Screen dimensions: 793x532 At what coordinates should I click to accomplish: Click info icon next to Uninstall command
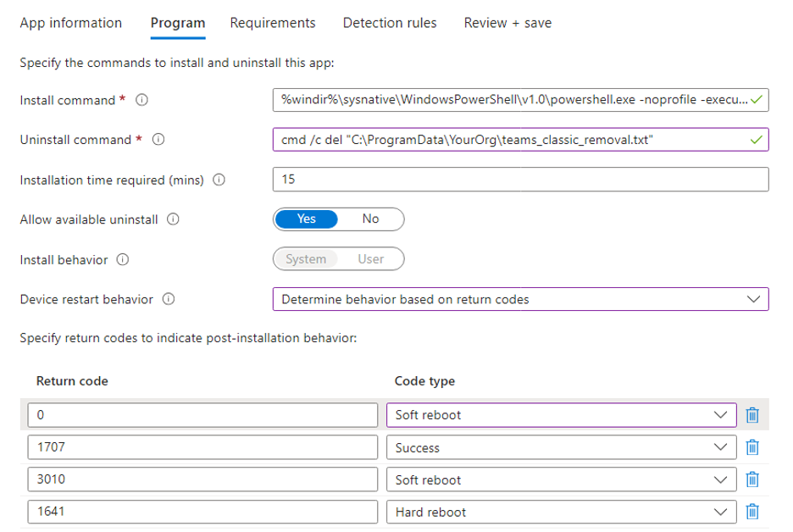tap(158, 140)
